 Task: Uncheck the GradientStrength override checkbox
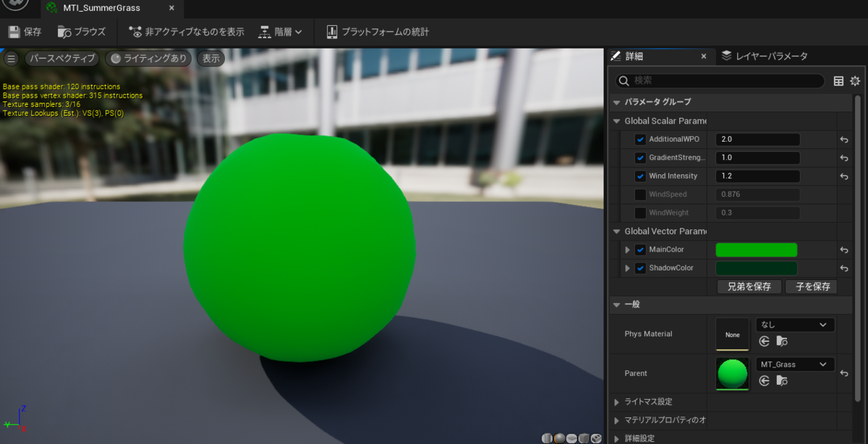click(x=640, y=158)
